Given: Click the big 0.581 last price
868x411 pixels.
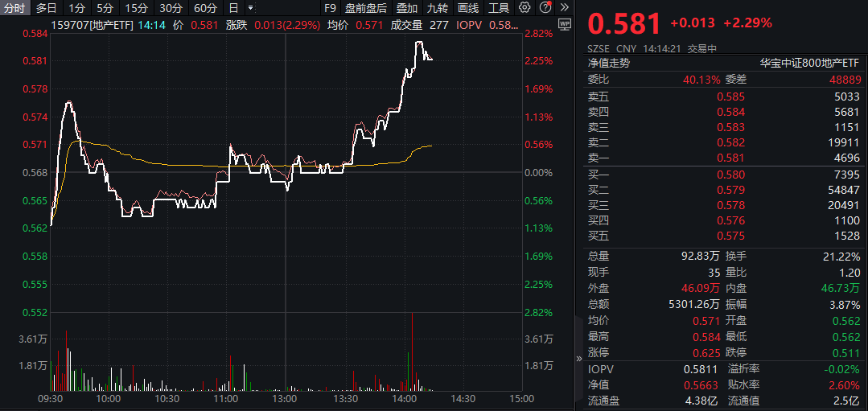Looking at the screenshot, I should click(624, 24).
